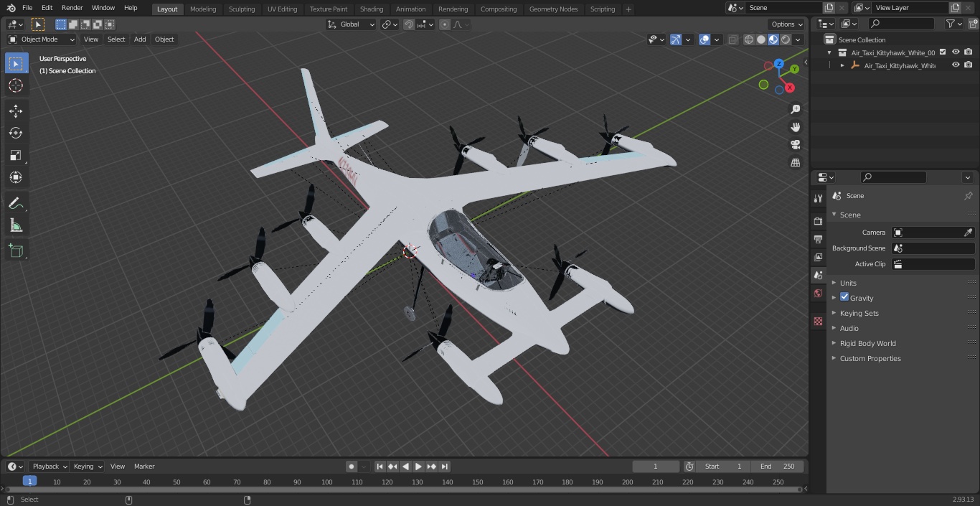Disable render for Air_Taxi_Kittyhawk_White_00 collection

(x=969, y=52)
